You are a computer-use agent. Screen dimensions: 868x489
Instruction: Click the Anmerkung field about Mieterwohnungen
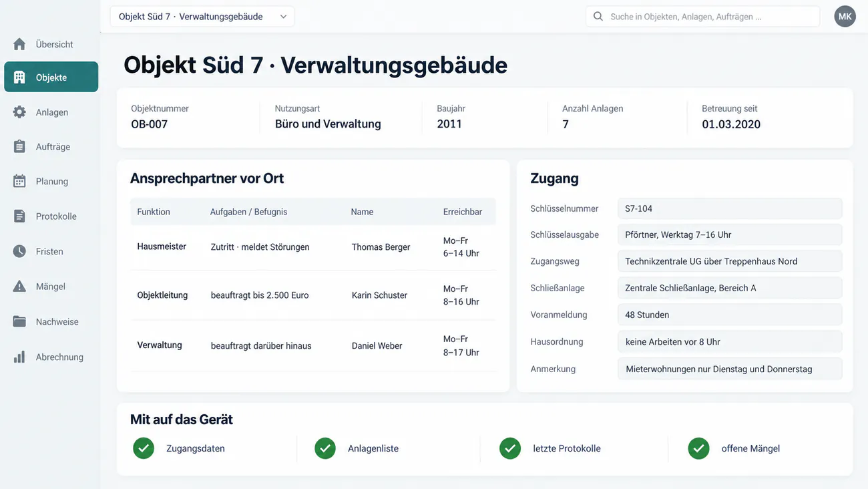click(x=730, y=369)
